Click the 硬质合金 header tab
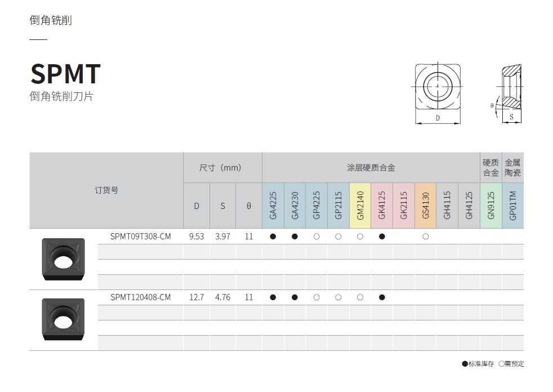This screenshot has width=553, height=392. 491,168
